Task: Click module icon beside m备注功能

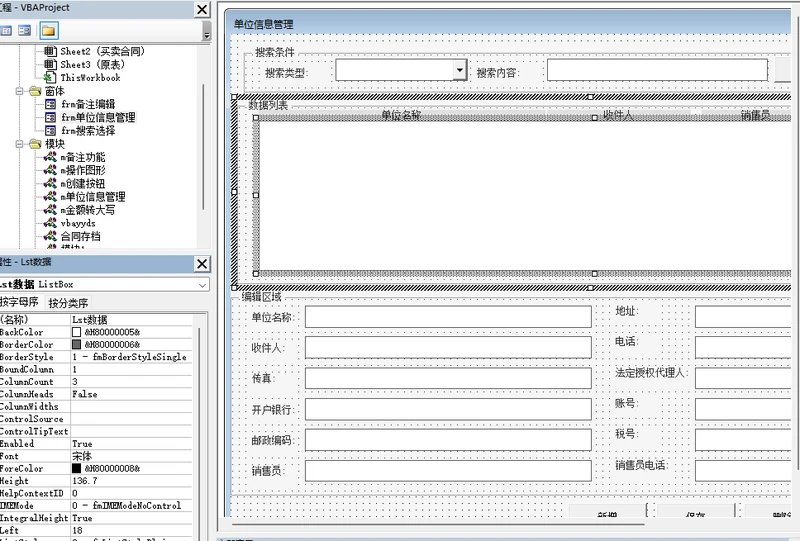Action: pyautogui.click(x=50, y=157)
